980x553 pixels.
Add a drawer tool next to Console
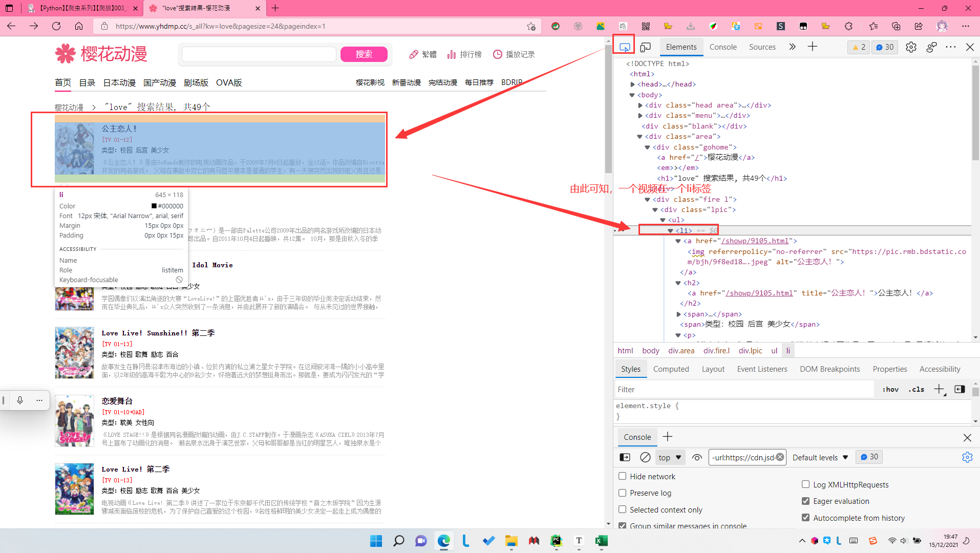click(x=668, y=437)
